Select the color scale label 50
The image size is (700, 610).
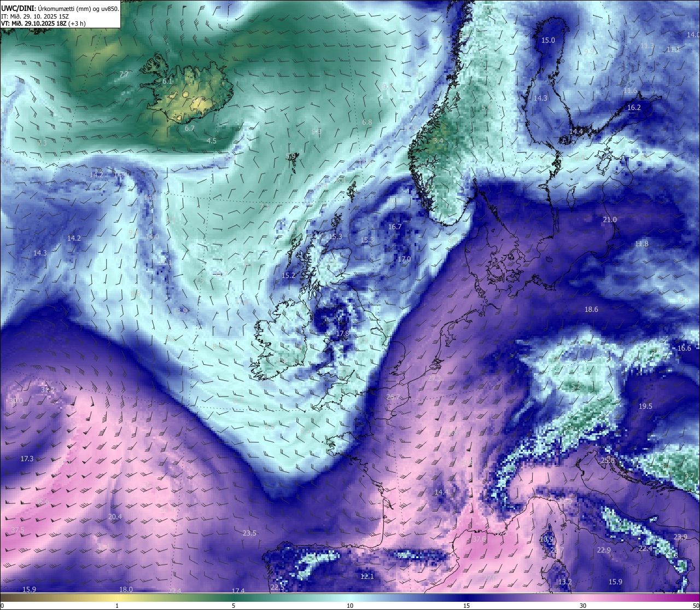click(696, 606)
